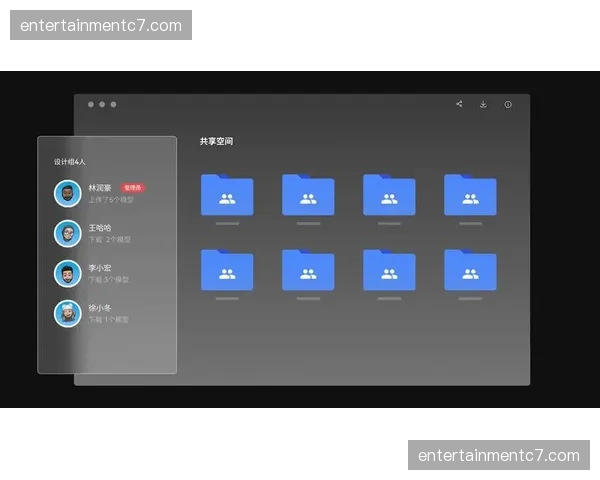Open the fourth shared folder in the top row
The width and height of the screenshot is (600, 480).
tap(470, 196)
